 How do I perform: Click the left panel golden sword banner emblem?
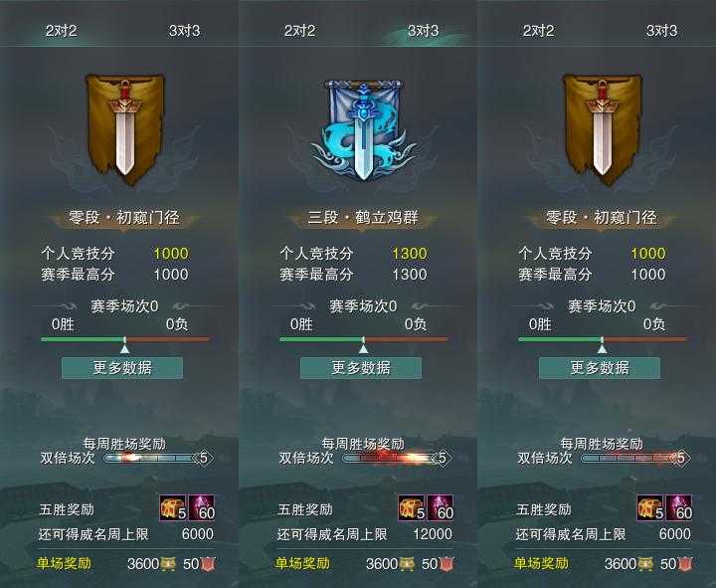point(125,129)
